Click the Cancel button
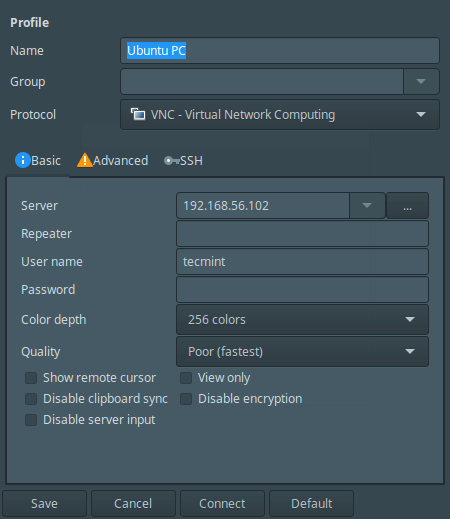The width and height of the screenshot is (450, 519). pyautogui.click(x=133, y=503)
